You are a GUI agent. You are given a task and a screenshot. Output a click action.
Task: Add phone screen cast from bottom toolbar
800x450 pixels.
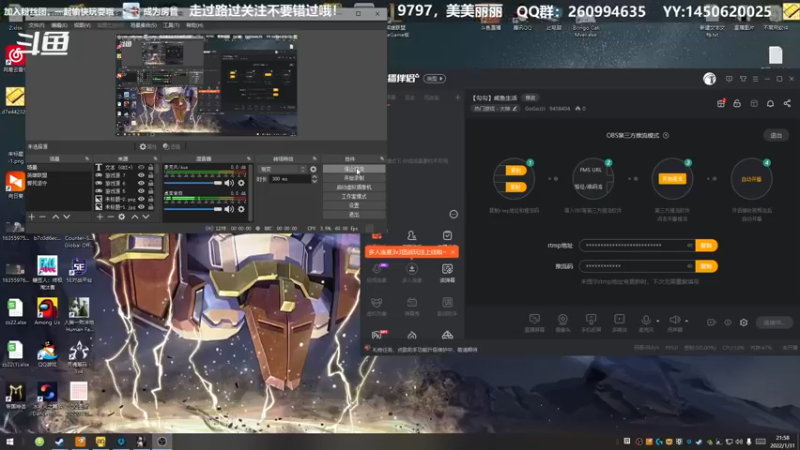point(591,322)
